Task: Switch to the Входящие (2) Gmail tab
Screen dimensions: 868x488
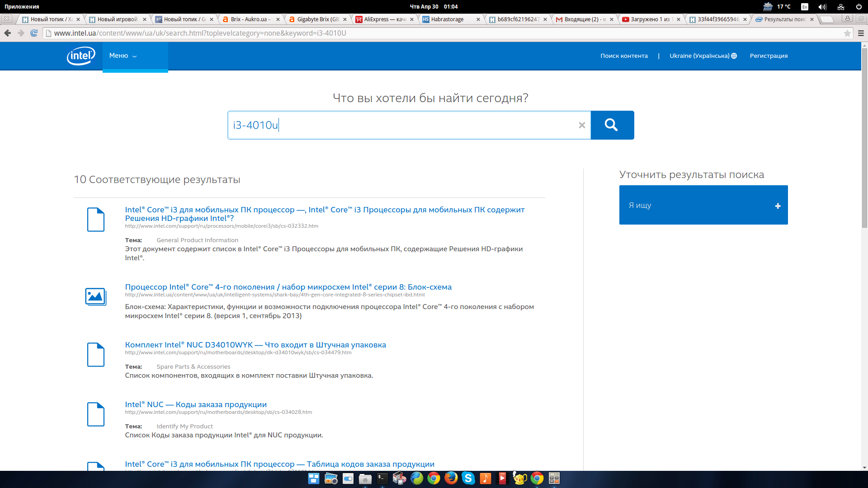Action: 583,19
